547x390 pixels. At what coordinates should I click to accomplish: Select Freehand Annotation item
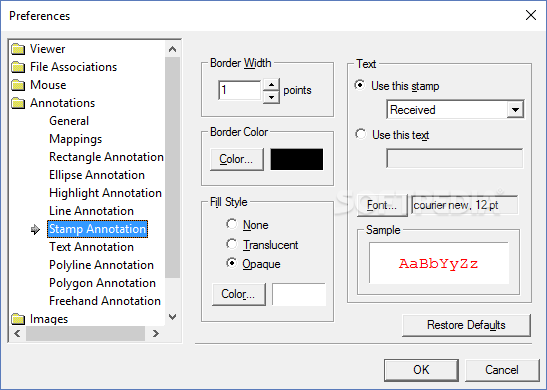[x=105, y=301]
